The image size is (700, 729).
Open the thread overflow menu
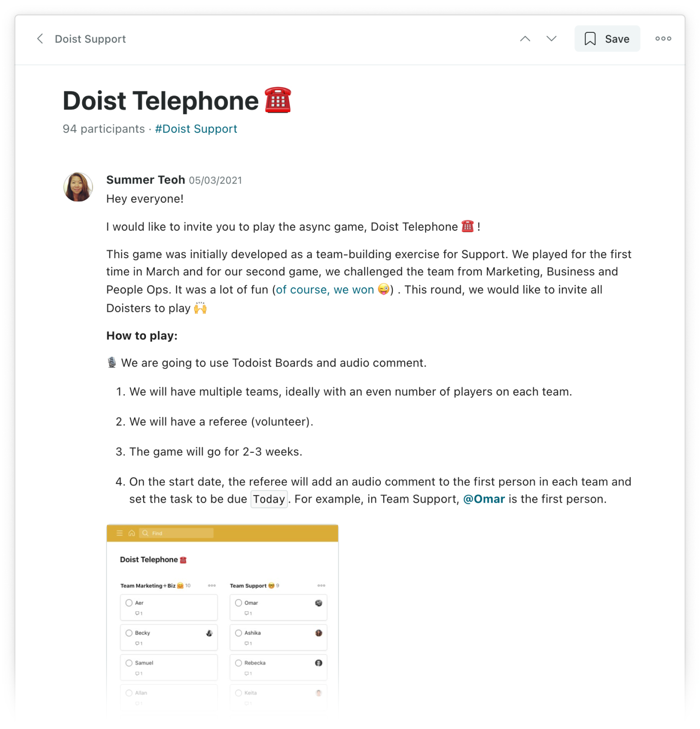(x=663, y=39)
